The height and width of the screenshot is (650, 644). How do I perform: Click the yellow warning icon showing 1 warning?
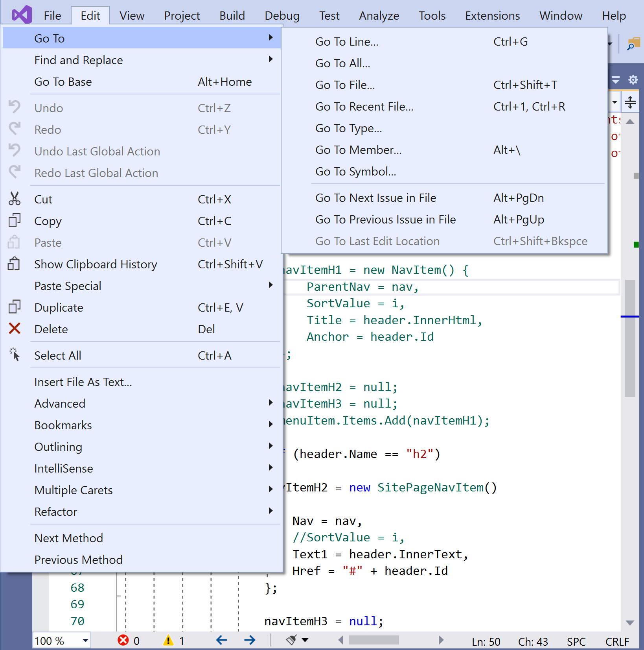coord(168,640)
